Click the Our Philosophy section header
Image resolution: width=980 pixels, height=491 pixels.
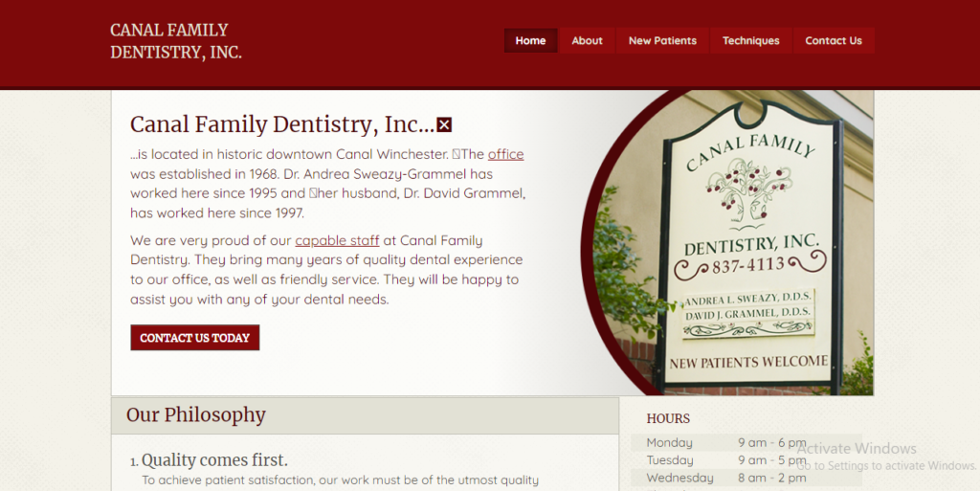coord(365,415)
